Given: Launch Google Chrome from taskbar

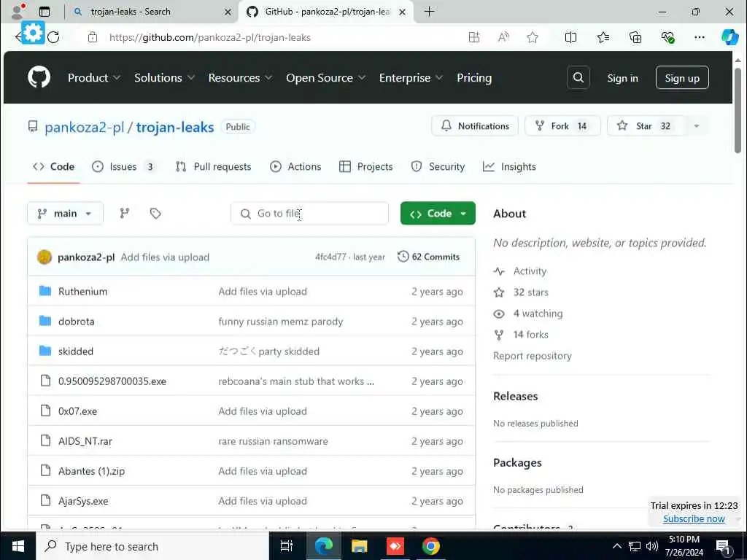Looking at the screenshot, I should [x=430, y=546].
